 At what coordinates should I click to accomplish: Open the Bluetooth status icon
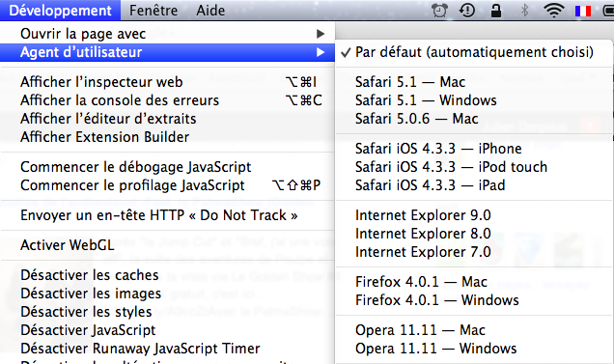525,11
